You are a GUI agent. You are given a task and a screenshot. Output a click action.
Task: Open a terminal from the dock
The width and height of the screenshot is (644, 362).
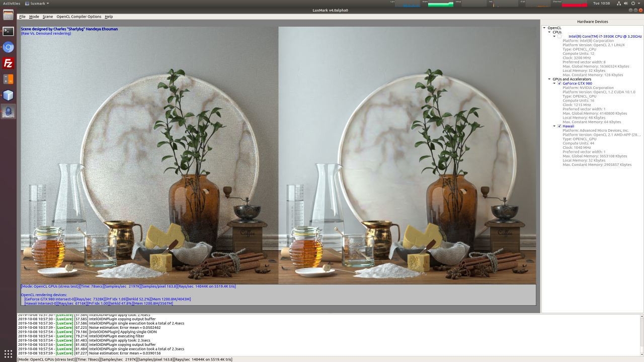tap(8, 31)
